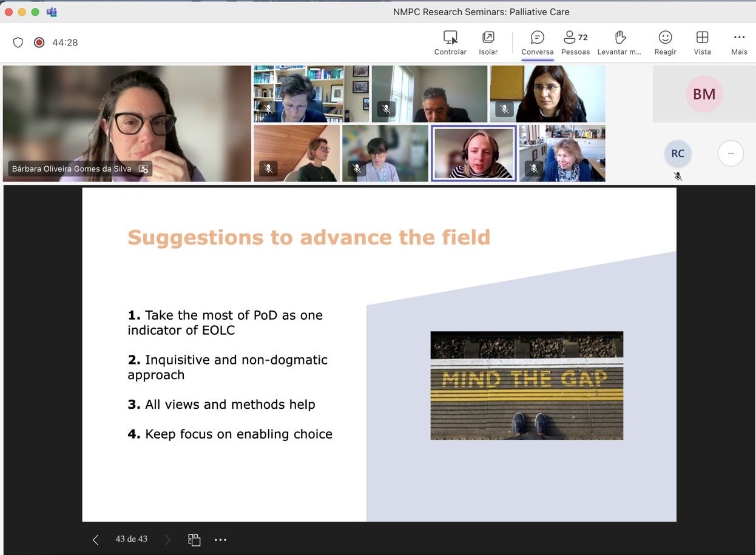Click the Controlar screen control icon
Screen dimensions: 756x555
pos(450,38)
